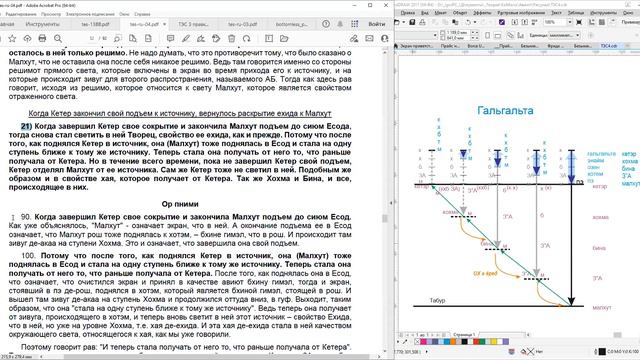Print the PDF with the printer icon
The height and width of the screenshot is (360, 640).
(42, 38)
